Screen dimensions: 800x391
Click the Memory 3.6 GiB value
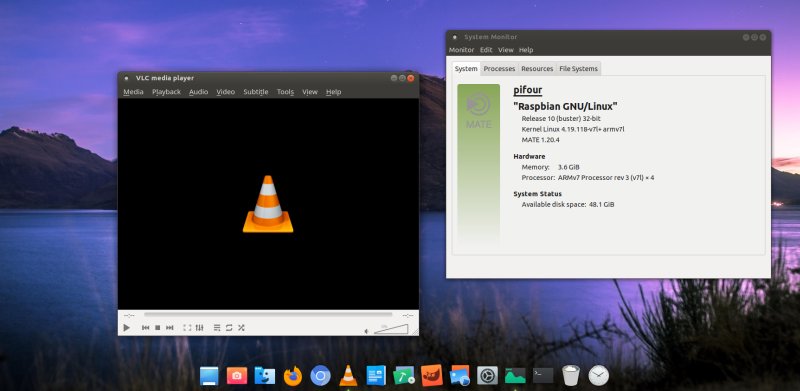click(568, 167)
